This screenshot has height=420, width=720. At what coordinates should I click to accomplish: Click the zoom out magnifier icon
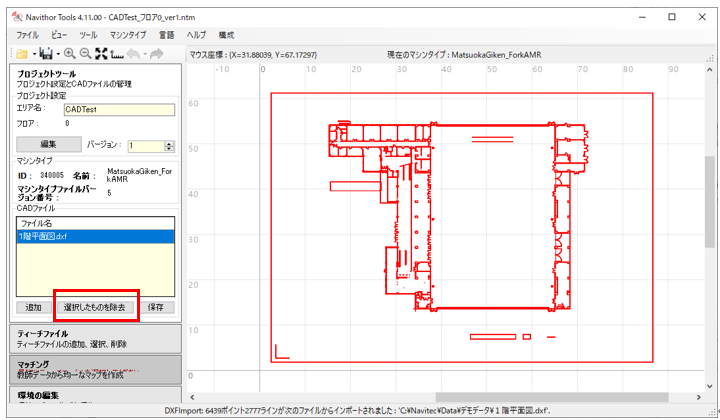[85, 52]
